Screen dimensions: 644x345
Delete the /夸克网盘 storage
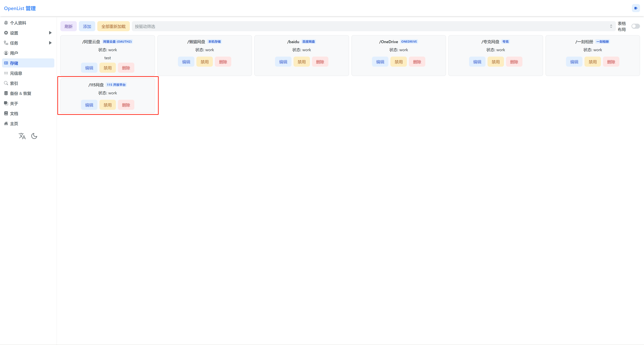pyautogui.click(x=514, y=62)
